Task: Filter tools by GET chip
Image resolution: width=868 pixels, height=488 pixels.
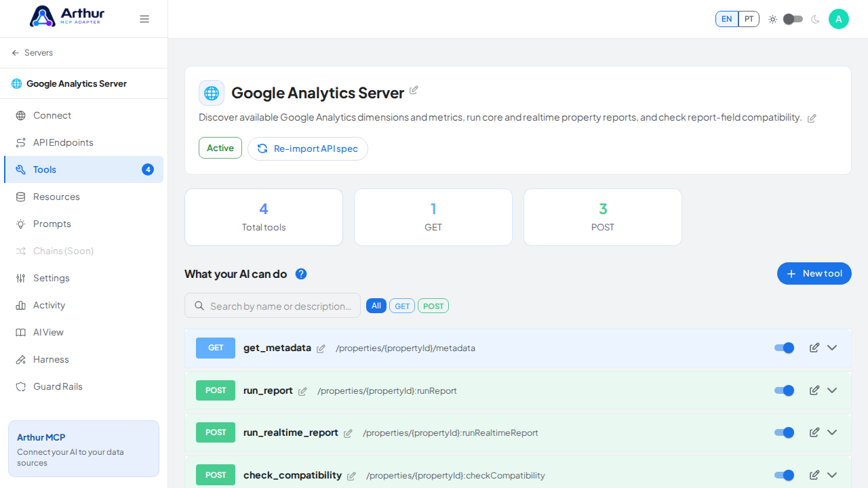Action: (402, 306)
